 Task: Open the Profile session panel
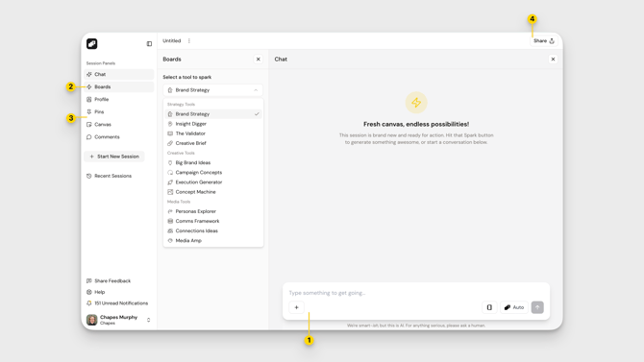118,99
